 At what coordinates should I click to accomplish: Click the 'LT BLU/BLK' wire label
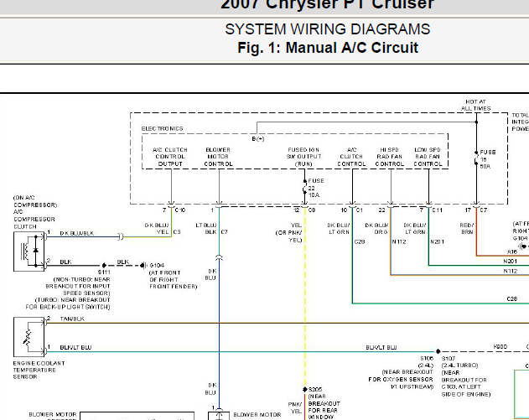[x=206, y=228]
